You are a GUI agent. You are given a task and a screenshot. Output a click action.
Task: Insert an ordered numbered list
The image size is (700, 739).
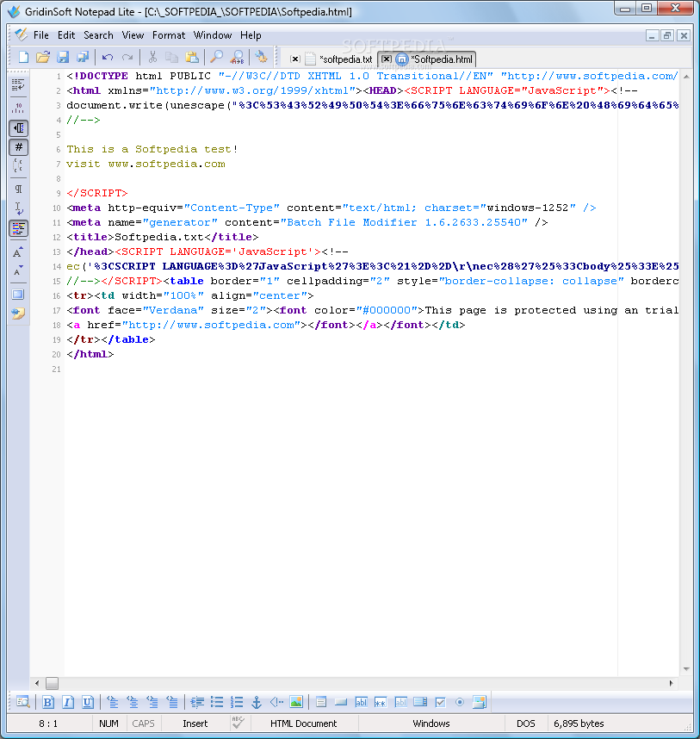[237, 702]
